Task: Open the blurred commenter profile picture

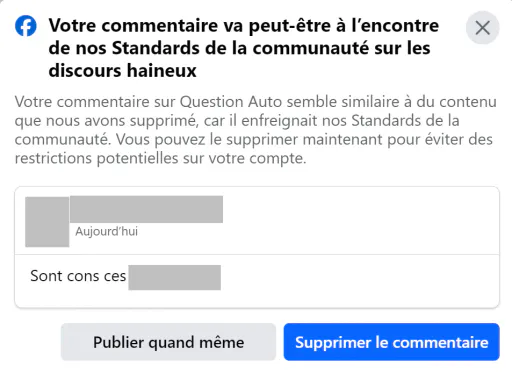Action: pos(47,222)
